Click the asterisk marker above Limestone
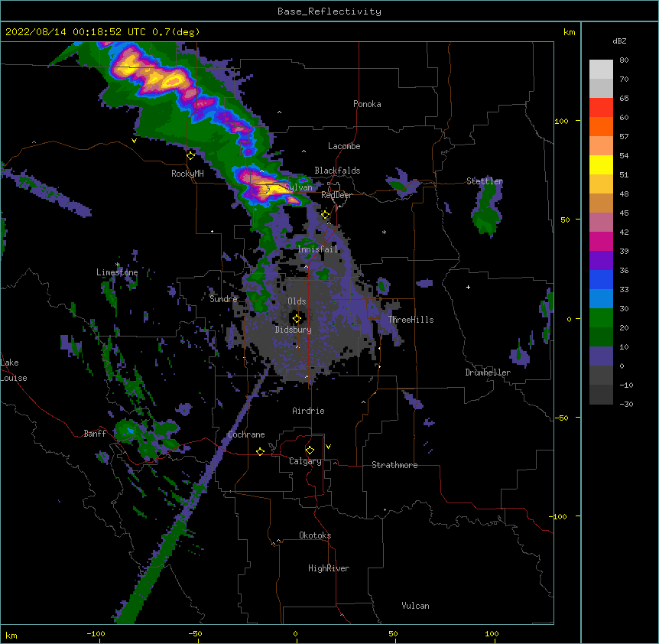This screenshot has height=644, width=659. click(118, 265)
